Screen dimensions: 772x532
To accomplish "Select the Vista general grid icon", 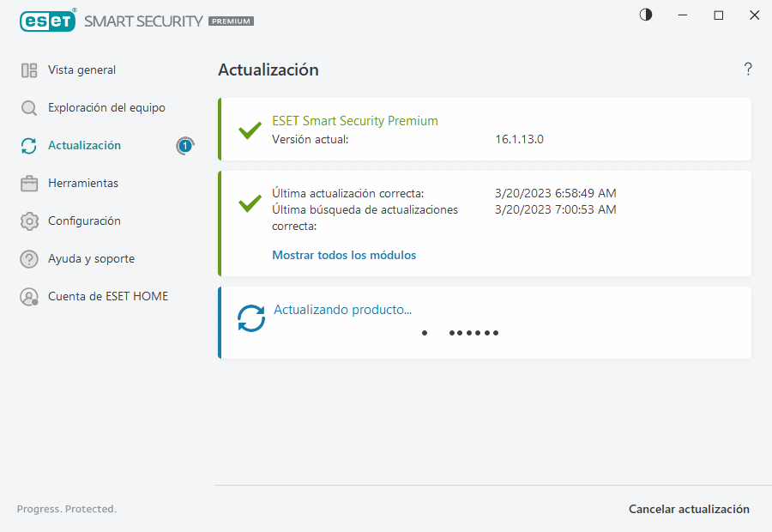I will click(x=30, y=70).
